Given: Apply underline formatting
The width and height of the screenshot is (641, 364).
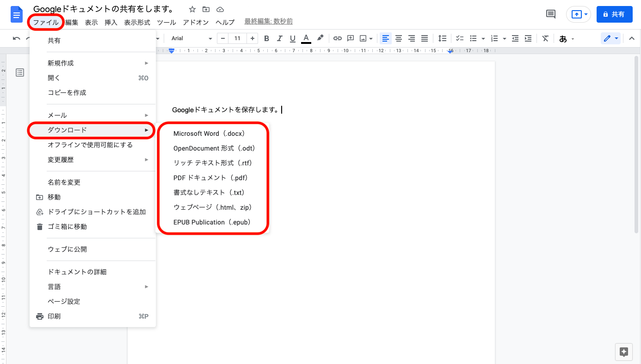Looking at the screenshot, I should click(292, 39).
